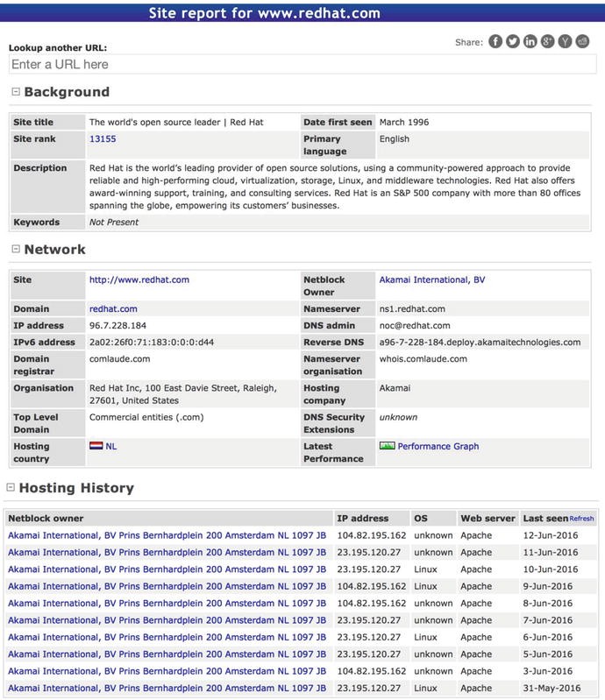
Task: Click the site report page title banner
Action: coord(302,13)
